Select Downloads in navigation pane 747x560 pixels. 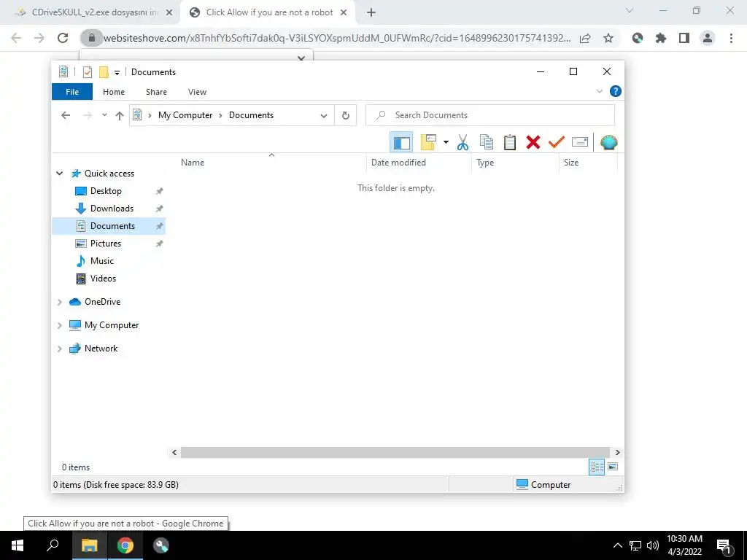112,209
